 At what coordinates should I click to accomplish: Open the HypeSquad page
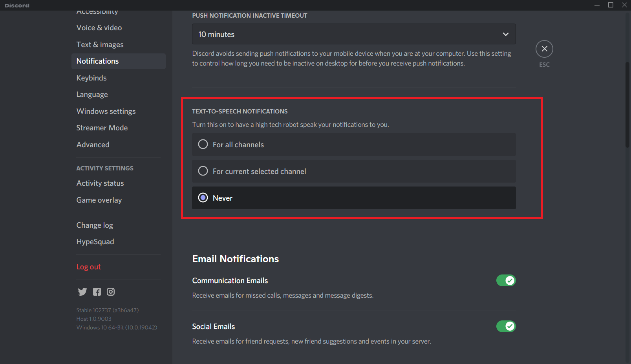coord(95,241)
